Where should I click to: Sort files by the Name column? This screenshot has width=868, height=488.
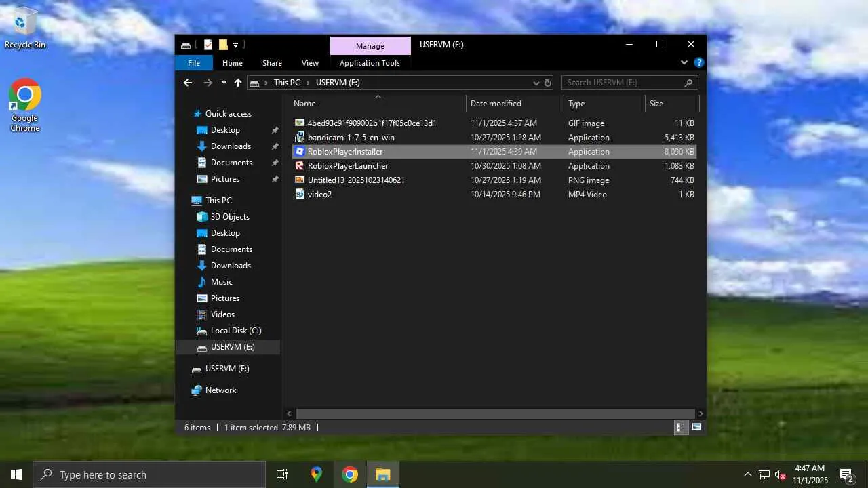(x=304, y=104)
